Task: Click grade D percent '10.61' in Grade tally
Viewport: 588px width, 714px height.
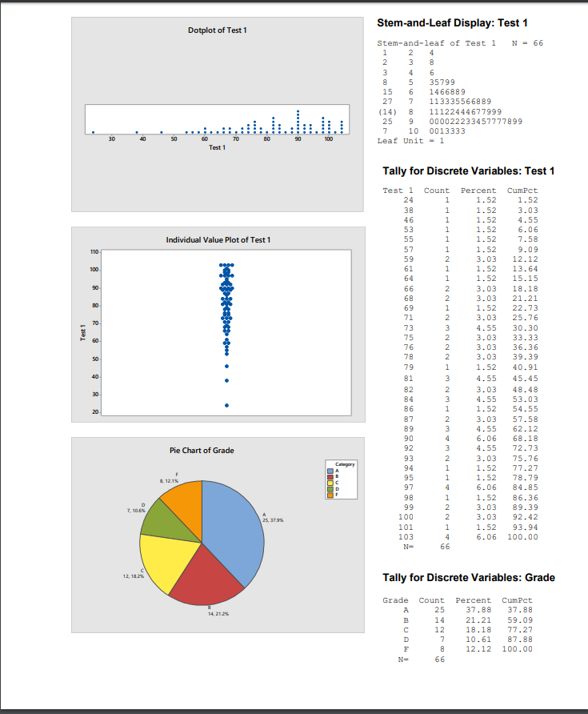Action: coord(478,640)
